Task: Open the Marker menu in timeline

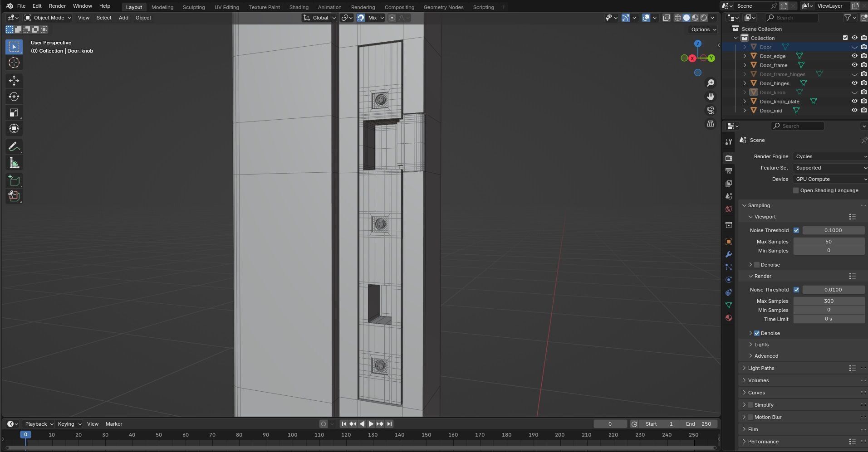Action: tap(114, 424)
